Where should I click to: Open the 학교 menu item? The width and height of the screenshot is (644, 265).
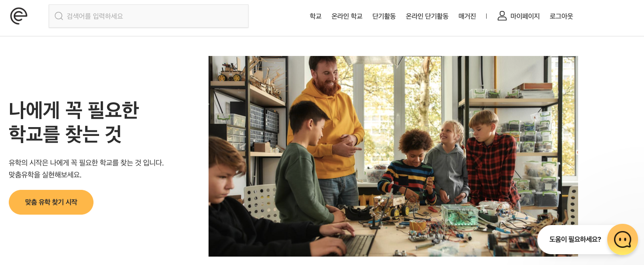[316, 16]
